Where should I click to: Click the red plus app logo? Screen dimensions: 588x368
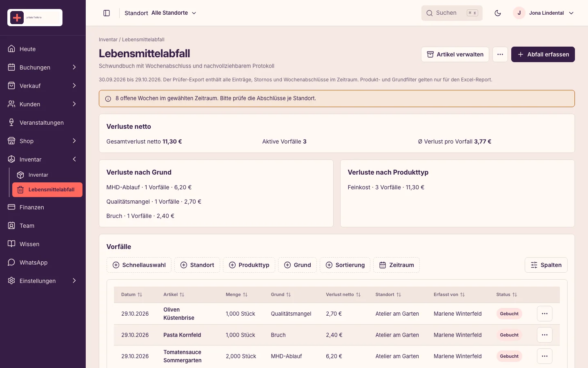(x=17, y=18)
